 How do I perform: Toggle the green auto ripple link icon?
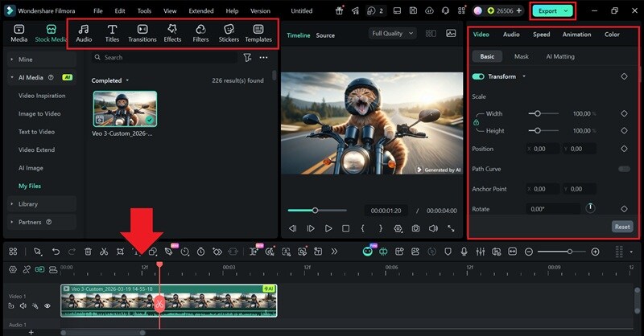click(39, 269)
